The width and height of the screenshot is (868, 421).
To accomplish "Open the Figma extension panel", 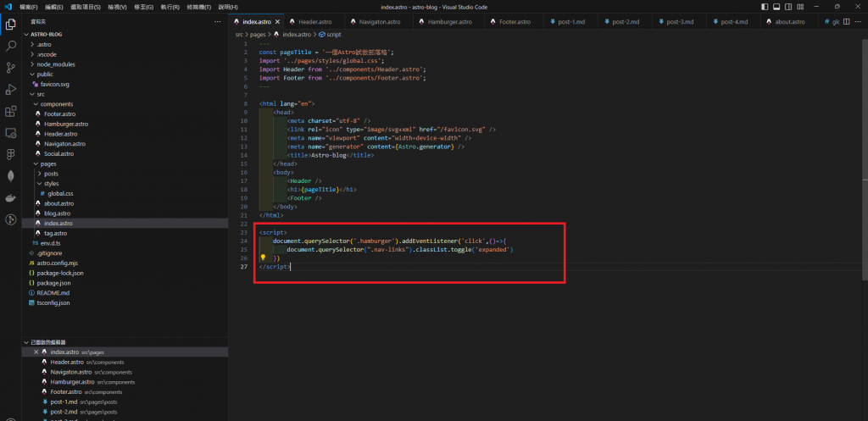I will pyautogui.click(x=10, y=154).
